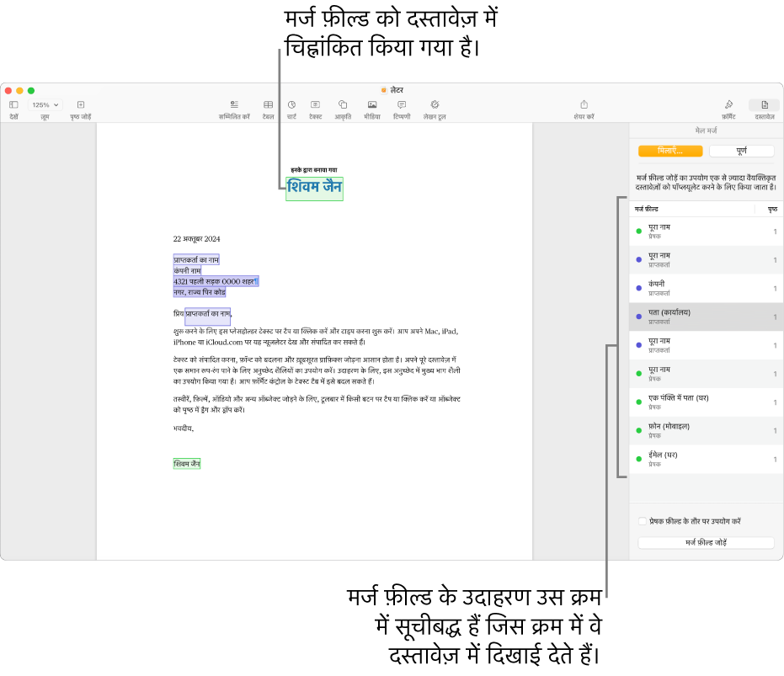Switch to the मेल मर्ज panel
Image resolution: width=784 pixels, height=676 pixels.
(x=706, y=130)
